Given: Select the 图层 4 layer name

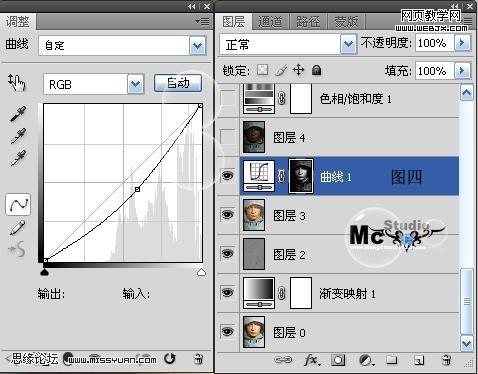Looking at the screenshot, I should 289,137.
